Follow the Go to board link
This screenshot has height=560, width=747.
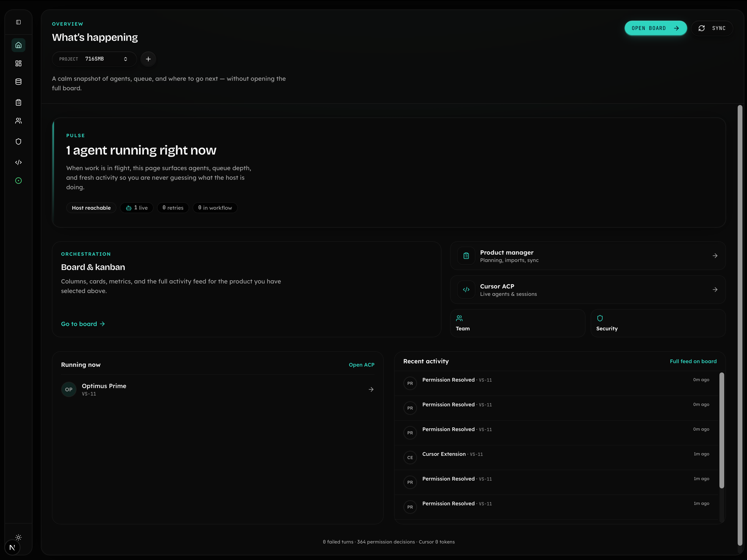tap(83, 324)
